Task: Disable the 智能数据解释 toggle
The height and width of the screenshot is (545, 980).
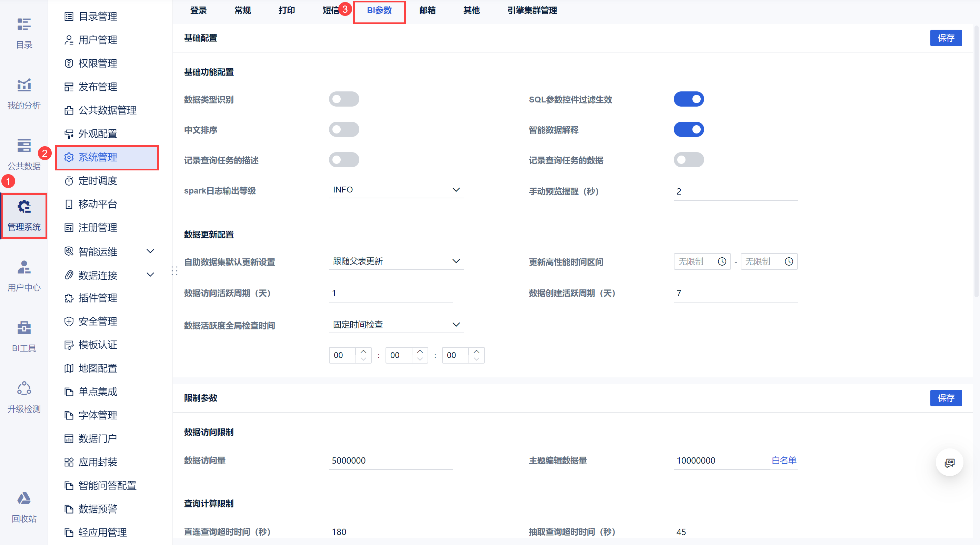Action: [x=688, y=129]
